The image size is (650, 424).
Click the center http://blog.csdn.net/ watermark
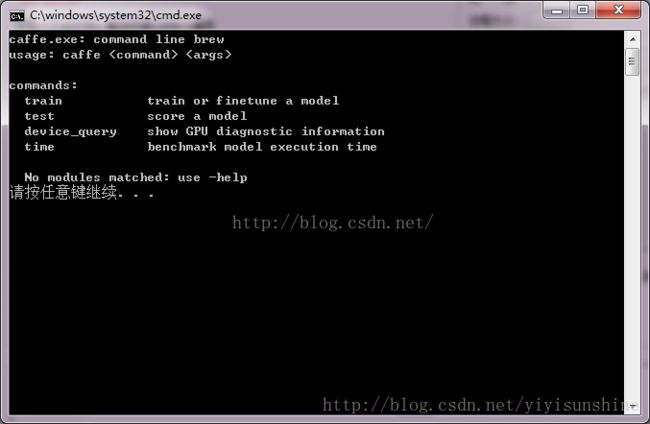click(333, 223)
